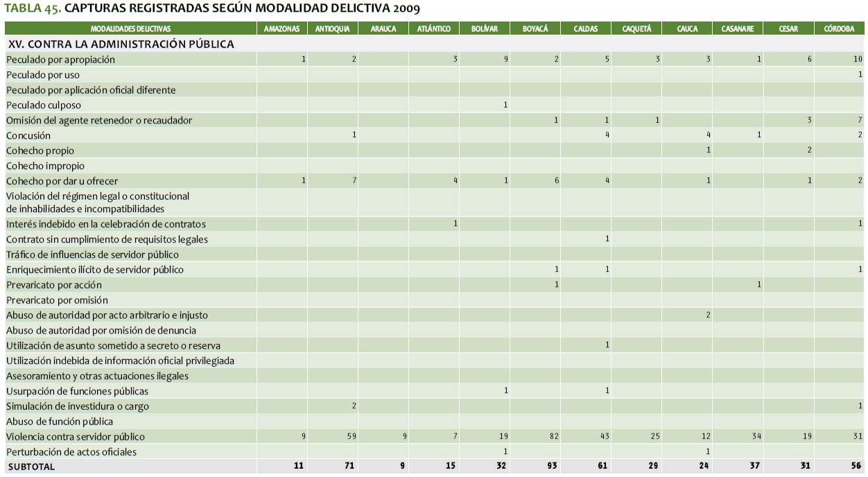Select the MODALIDADES DELICTIVAS header cell
This screenshot has height=477, width=868.
[130, 28]
